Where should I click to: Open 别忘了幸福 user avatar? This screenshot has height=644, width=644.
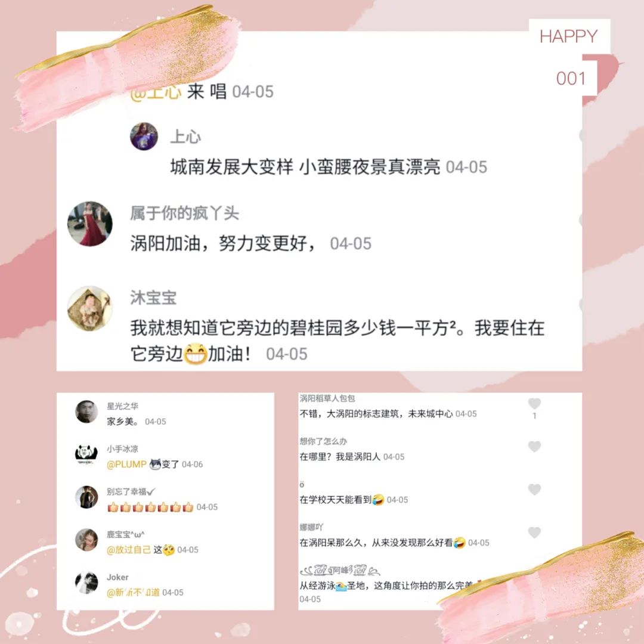tap(86, 497)
